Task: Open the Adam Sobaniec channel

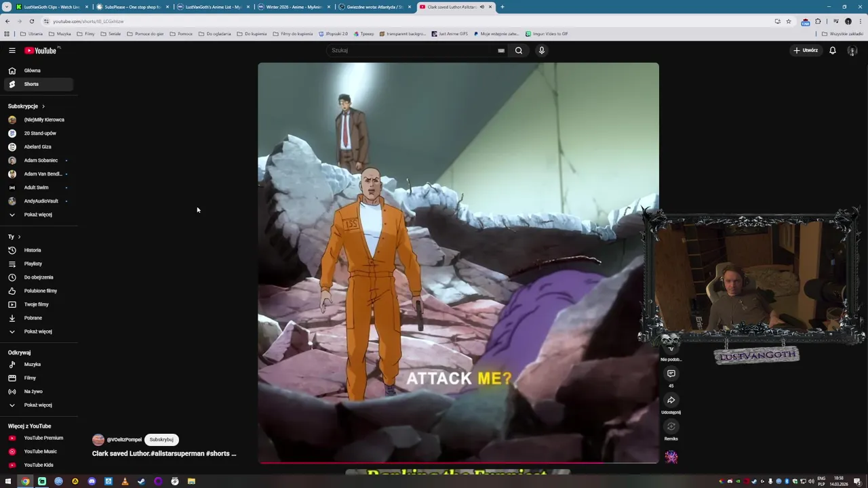Action: [39, 161]
